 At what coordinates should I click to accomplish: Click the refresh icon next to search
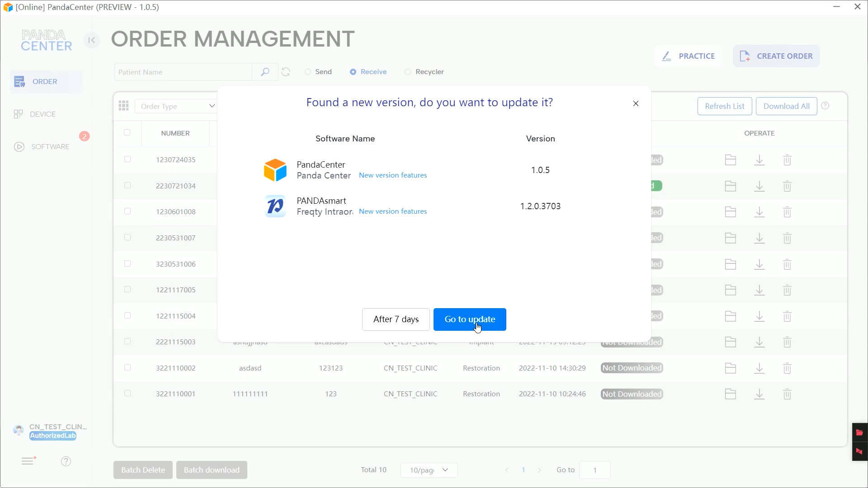[286, 72]
